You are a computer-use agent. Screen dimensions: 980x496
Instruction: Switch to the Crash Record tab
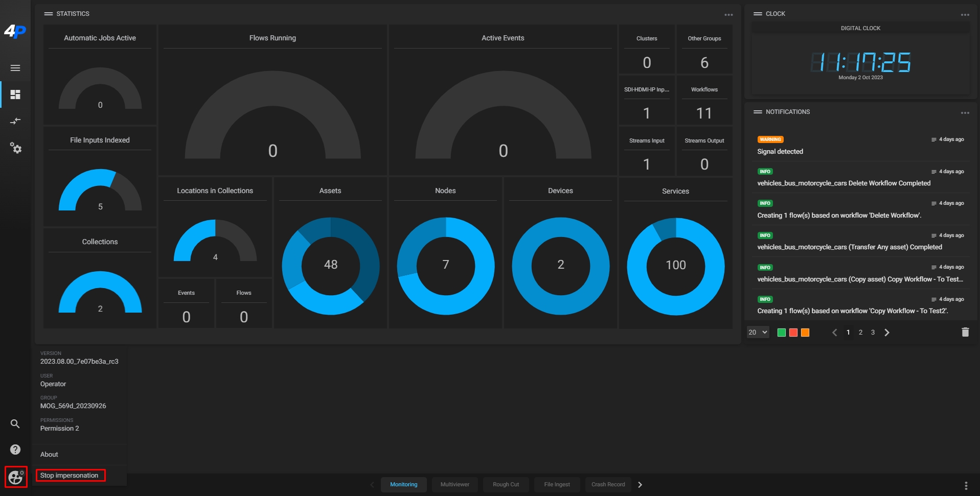click(x=608, y=485)
